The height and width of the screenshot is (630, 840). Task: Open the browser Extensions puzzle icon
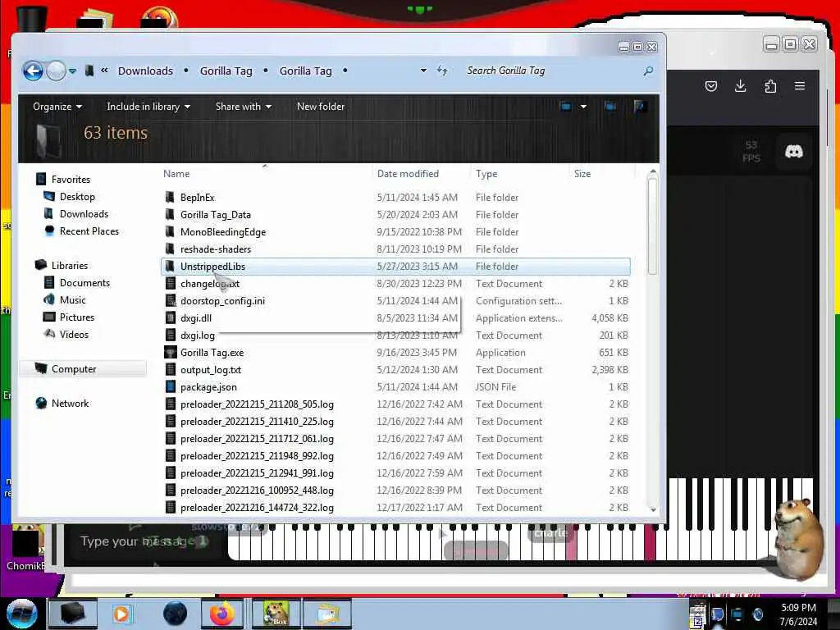pyautogui.click(x=770, y=86)
